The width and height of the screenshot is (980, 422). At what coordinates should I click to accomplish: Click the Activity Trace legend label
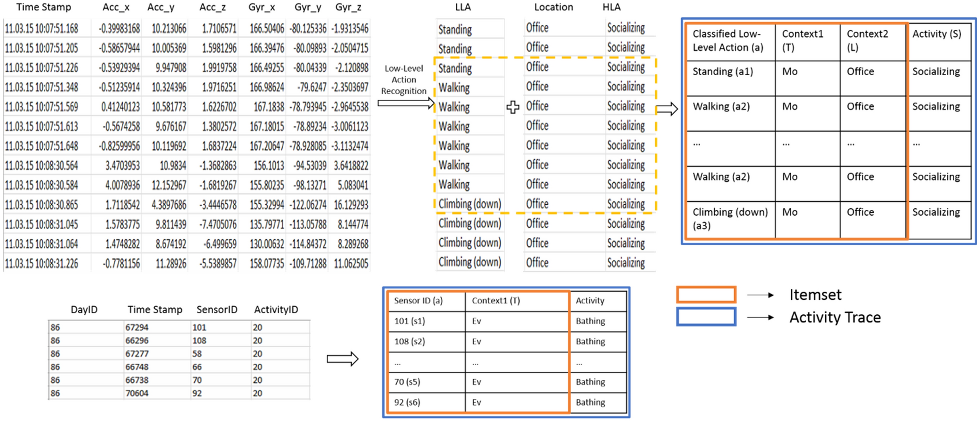pyautogui.click(x=835, y=318)
